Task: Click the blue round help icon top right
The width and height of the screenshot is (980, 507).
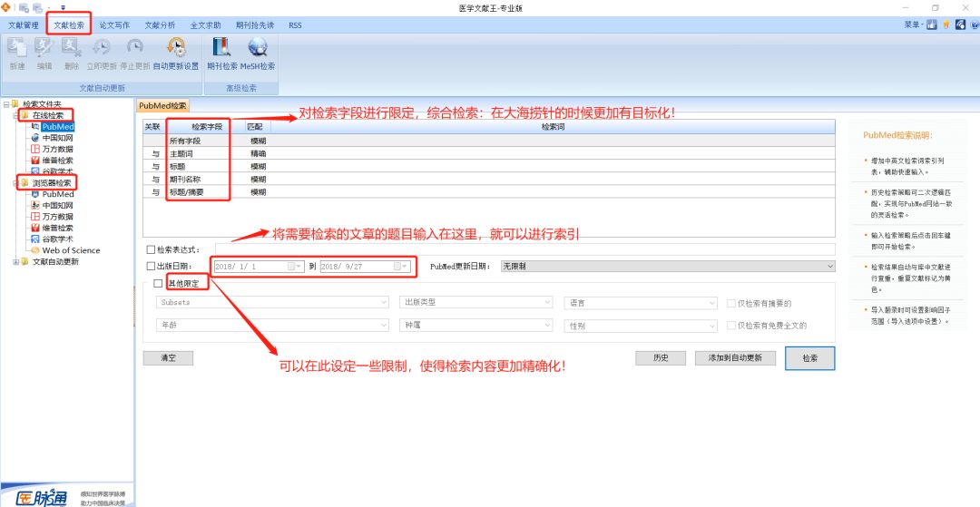Action: tap(975, 25)
